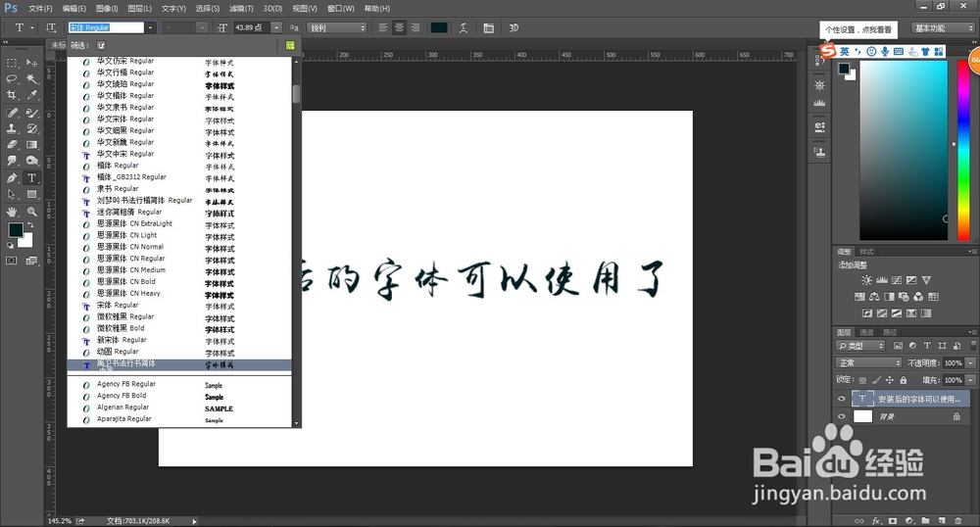Select the Clone Stamp tool
The image size is (980, 527).
[12, 128]
